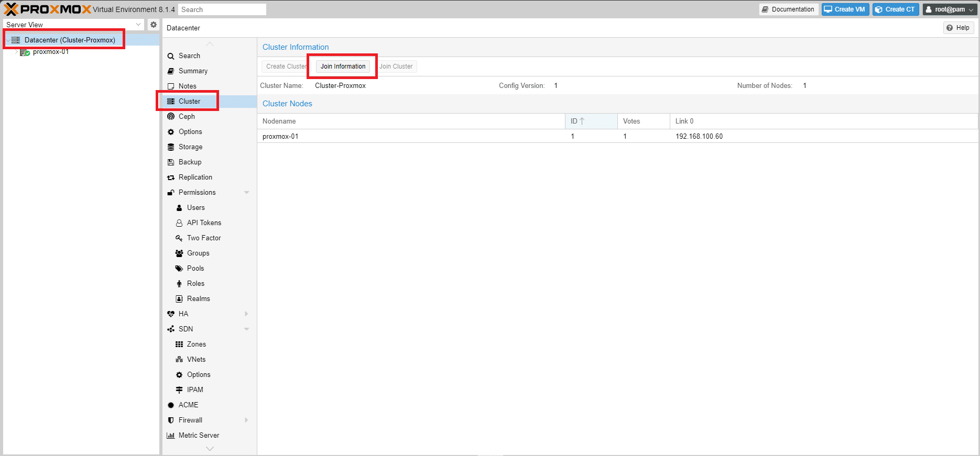Click the Firewall shield icon

[171, 420]
